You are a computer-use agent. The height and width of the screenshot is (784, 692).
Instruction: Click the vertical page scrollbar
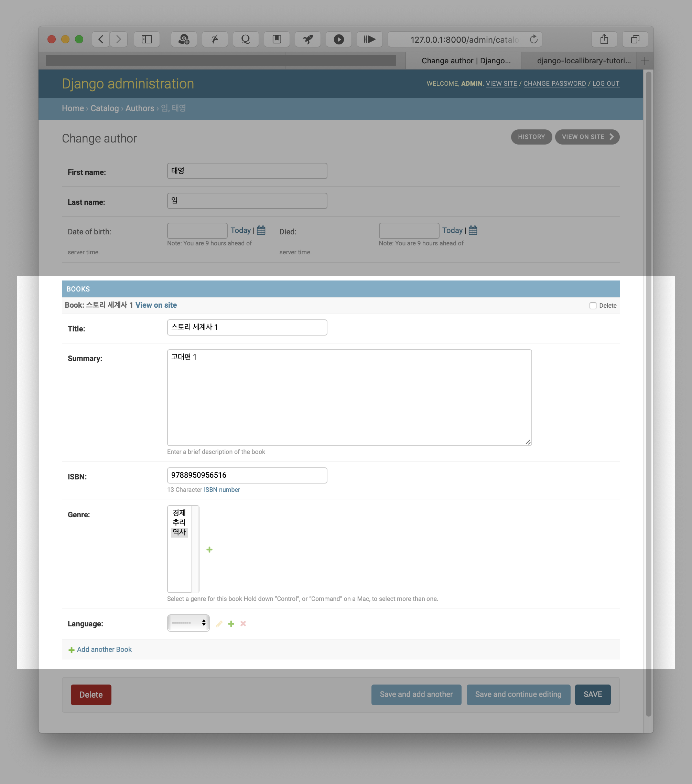(648, 383)
